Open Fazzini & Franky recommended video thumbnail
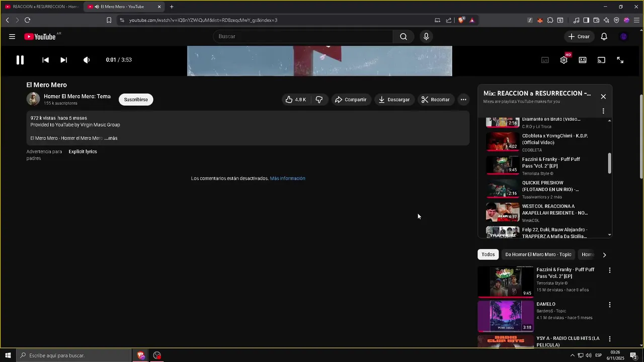The image size is (644, 362). (x=505, y=282)
